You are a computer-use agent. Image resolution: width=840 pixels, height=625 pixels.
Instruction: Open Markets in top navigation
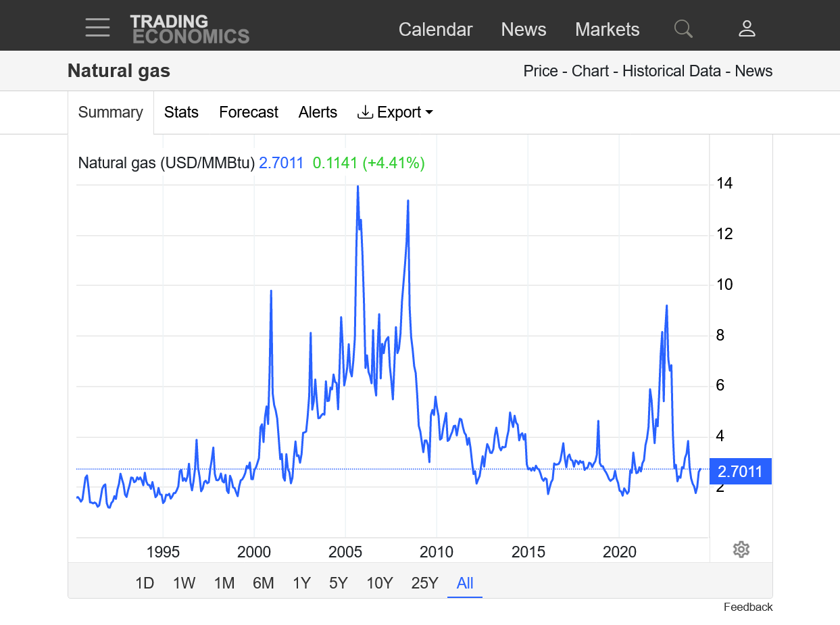[607, 30]
